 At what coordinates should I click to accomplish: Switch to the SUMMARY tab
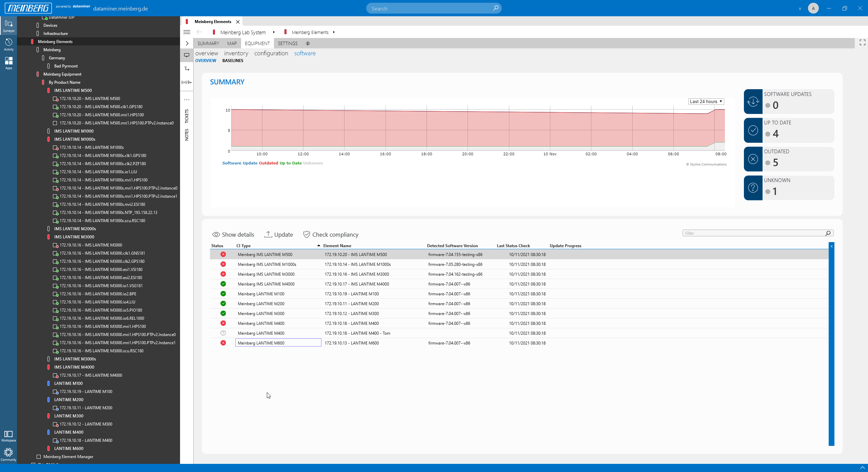pos(208,43)
